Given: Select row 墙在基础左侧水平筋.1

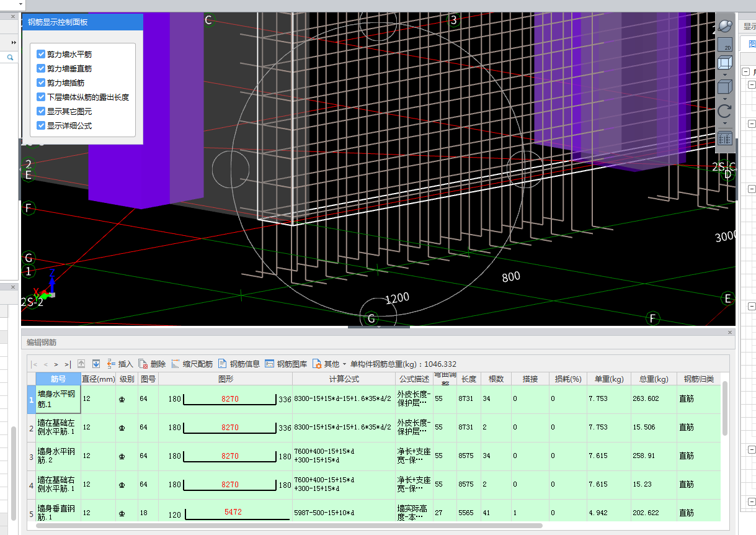Looking at the screenshot, I should point(58,428).
